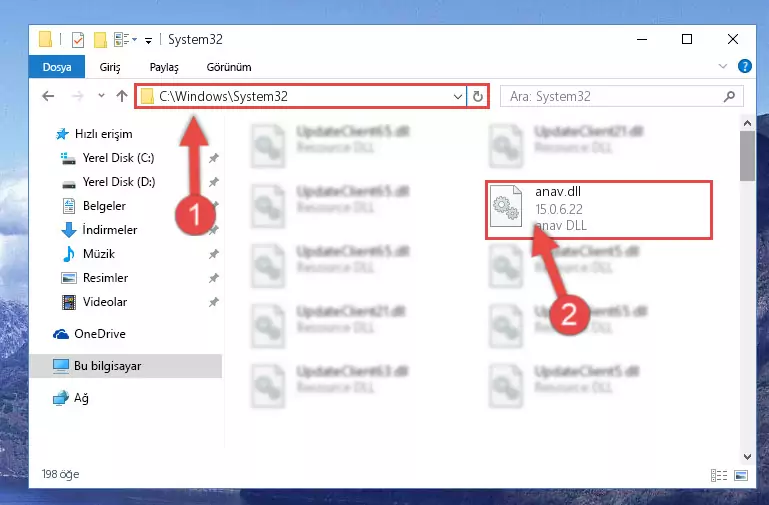Click the New folder quick access icon
Screen dimensions: 769x505
[x=101, y=40]
